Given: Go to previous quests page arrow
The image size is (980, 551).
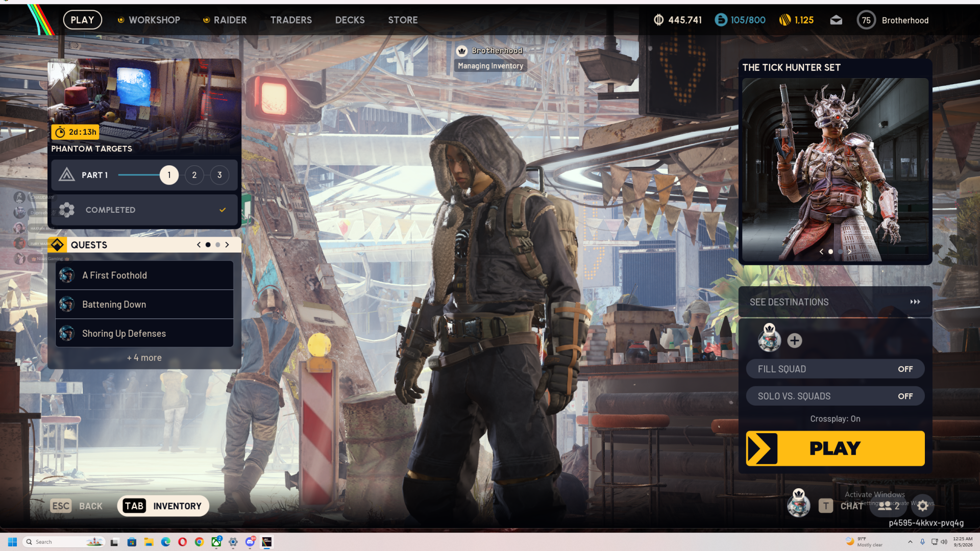Looking at the screenshot, I should (199, 245).
